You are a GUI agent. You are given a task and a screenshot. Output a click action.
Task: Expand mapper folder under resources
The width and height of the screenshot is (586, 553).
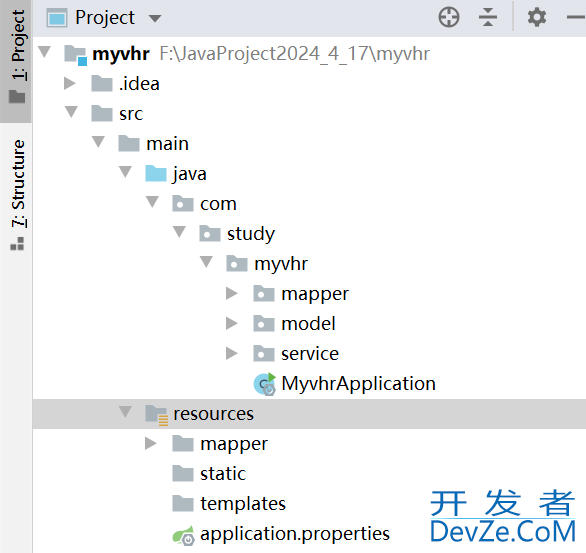tap(151, 444)
